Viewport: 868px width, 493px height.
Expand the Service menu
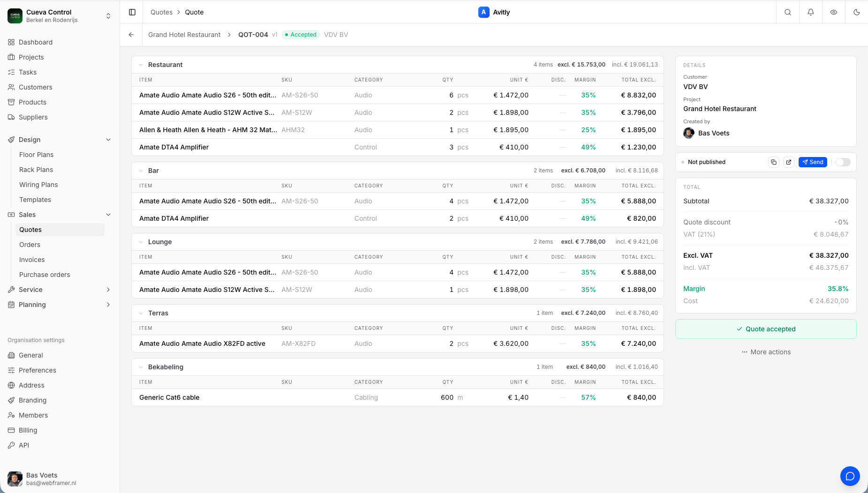point(60,290)
